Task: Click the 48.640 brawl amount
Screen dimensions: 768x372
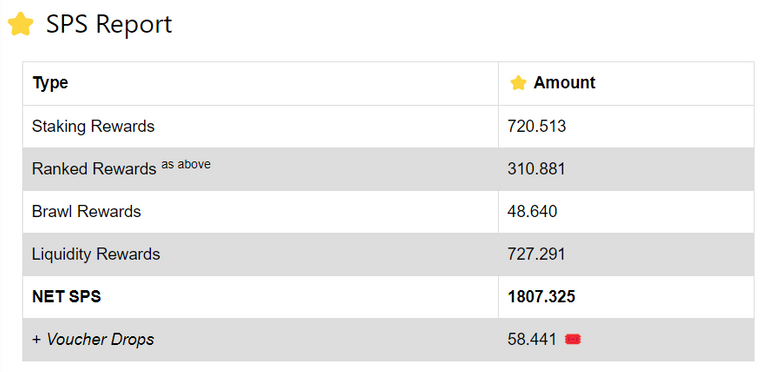Action: (x=532, y=211)
